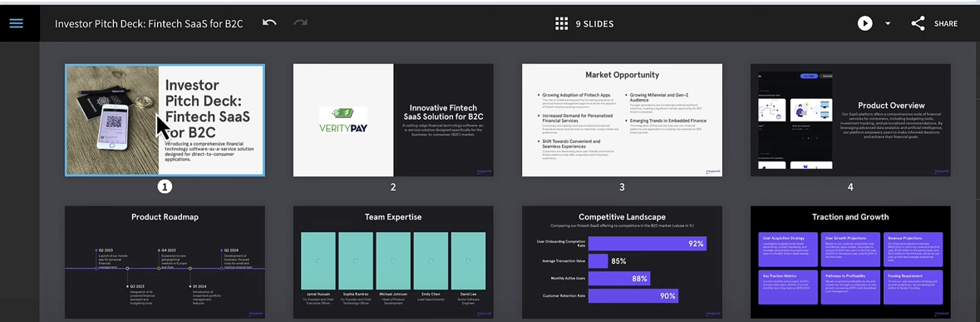Click the SHARE label
Viewport: 980px width, 322px height.
946,24
